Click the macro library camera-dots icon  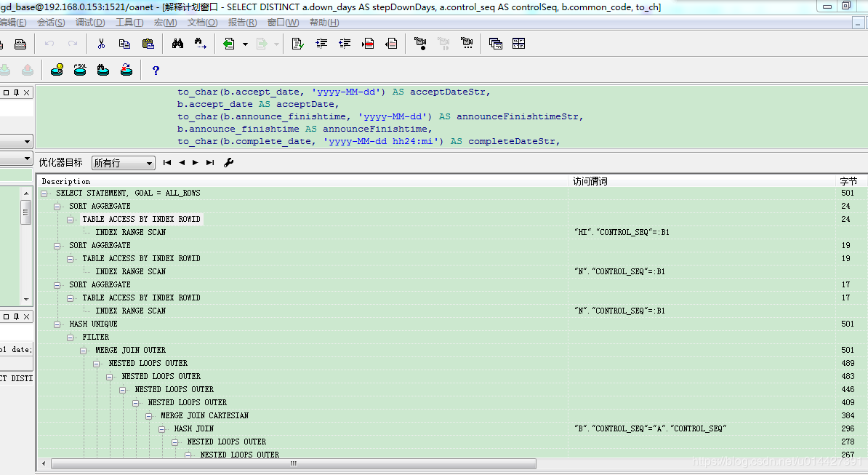[467, 44]
